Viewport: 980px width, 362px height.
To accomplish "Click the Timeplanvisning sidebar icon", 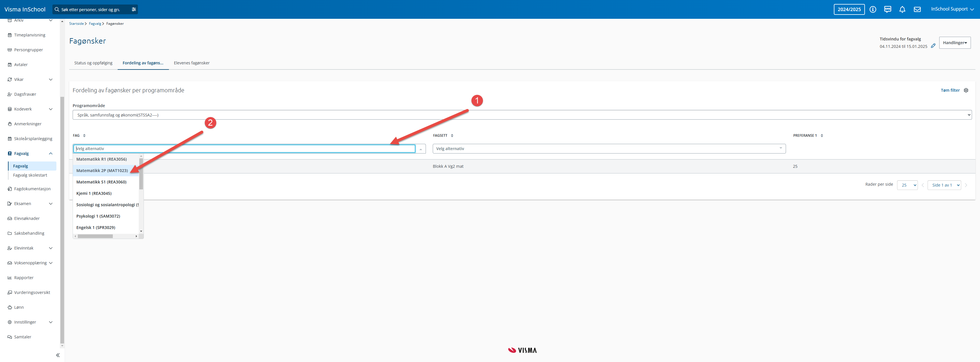I will [x=9, y=35].
